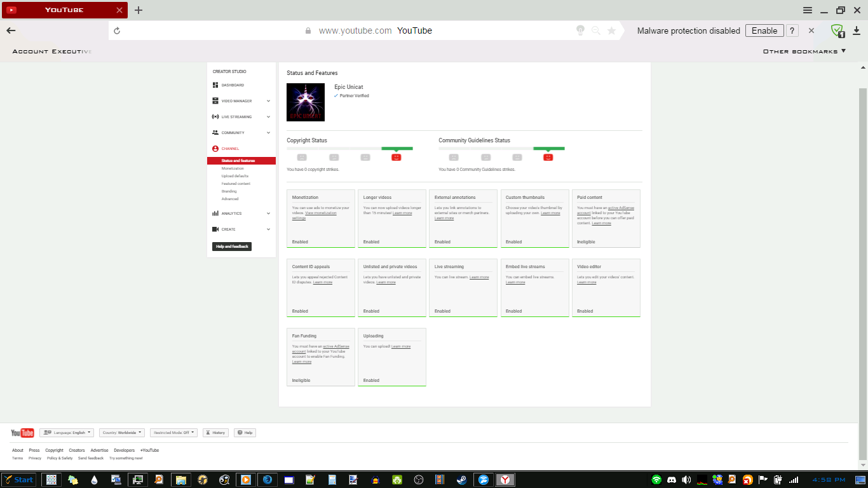
Task: Select Branding in the Channel submenu
Action: 229,191
